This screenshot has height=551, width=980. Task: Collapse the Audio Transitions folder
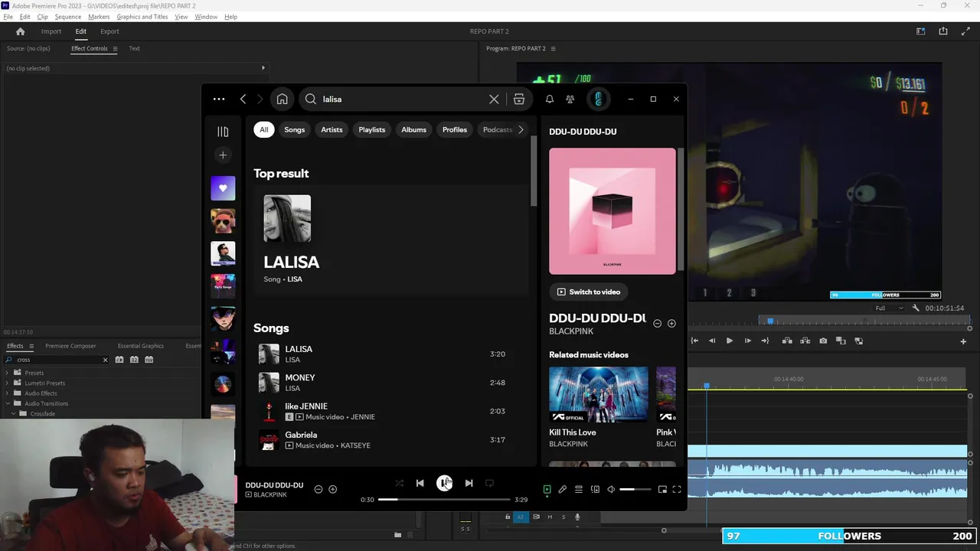8,403
